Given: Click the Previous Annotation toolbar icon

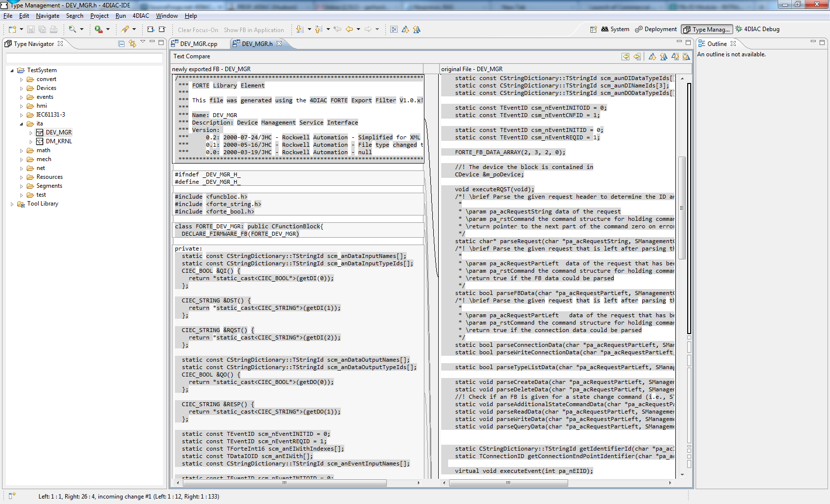Looking at the screenshot, I should coord(319,30).
